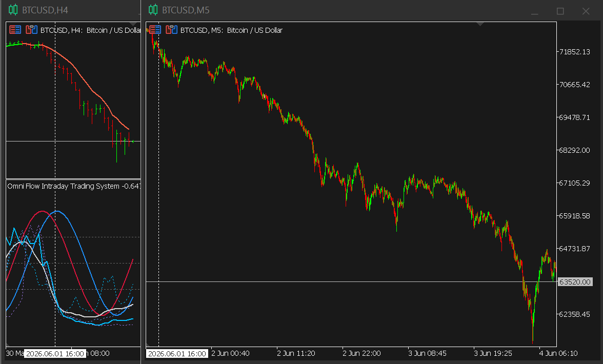The width and height of the screenshot is (603, 364).
Task: Click the 65918.58 price scale value
Action: click(574, 216)
